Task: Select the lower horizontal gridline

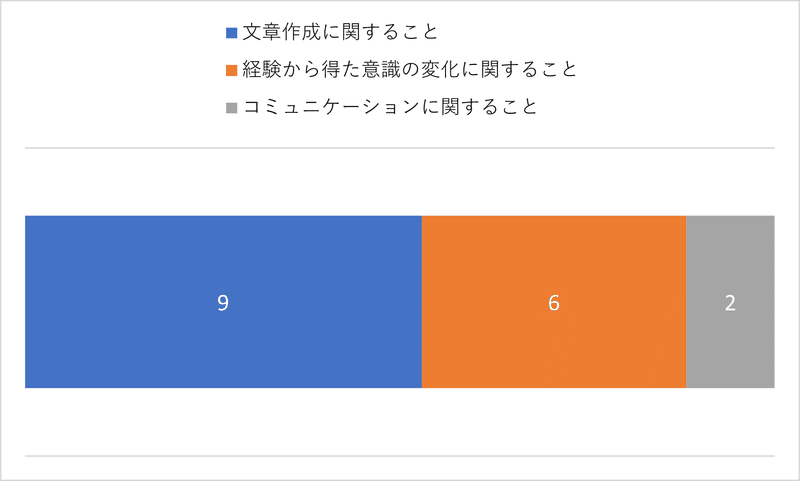Action: click(399, 455)
